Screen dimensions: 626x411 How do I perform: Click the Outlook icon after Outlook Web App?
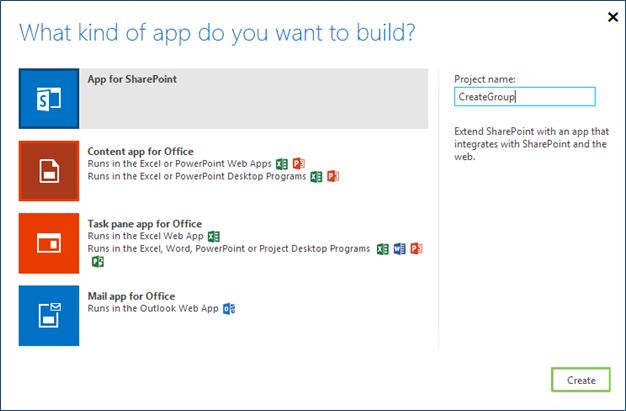pos(229,309)
